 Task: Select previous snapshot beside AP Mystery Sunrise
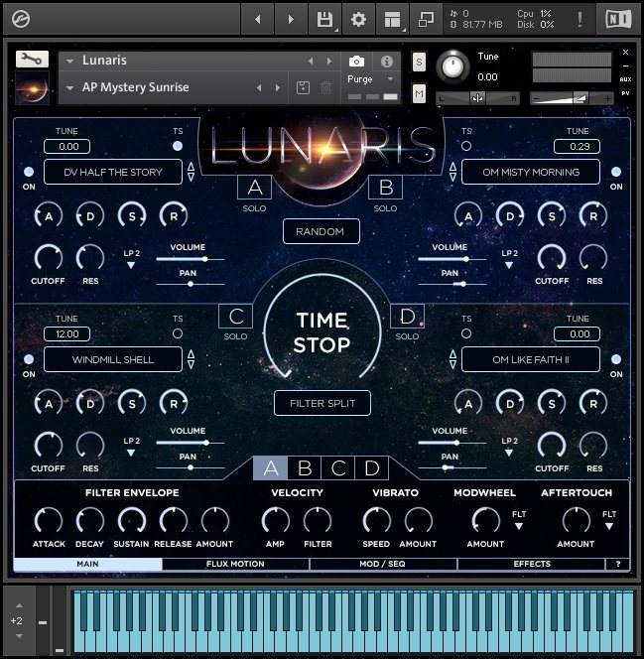pos(259,88)
